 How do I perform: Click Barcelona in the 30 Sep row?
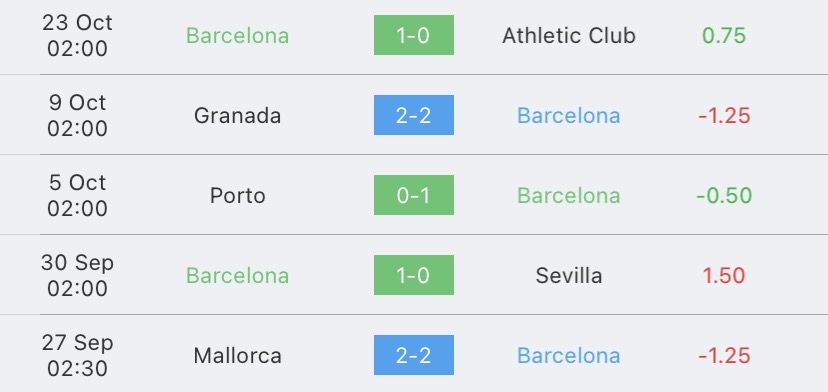pyautogui.click(x=237, y=275)
